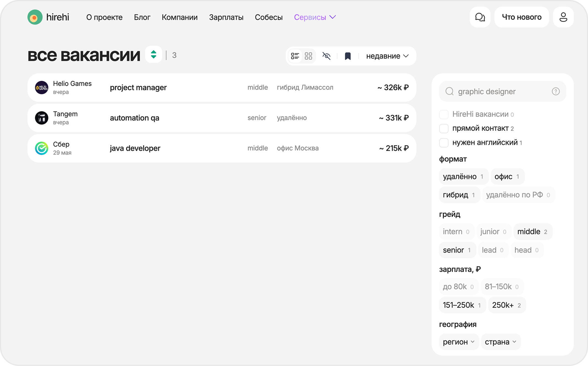Click the hirehi logo icon

click(35, 17)
